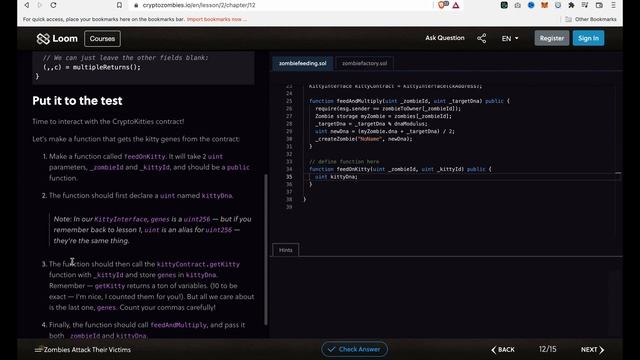Bookmark this page with bookmark icon
The width and height of the screenshot is (640, 360).
(x=119, y=5)
